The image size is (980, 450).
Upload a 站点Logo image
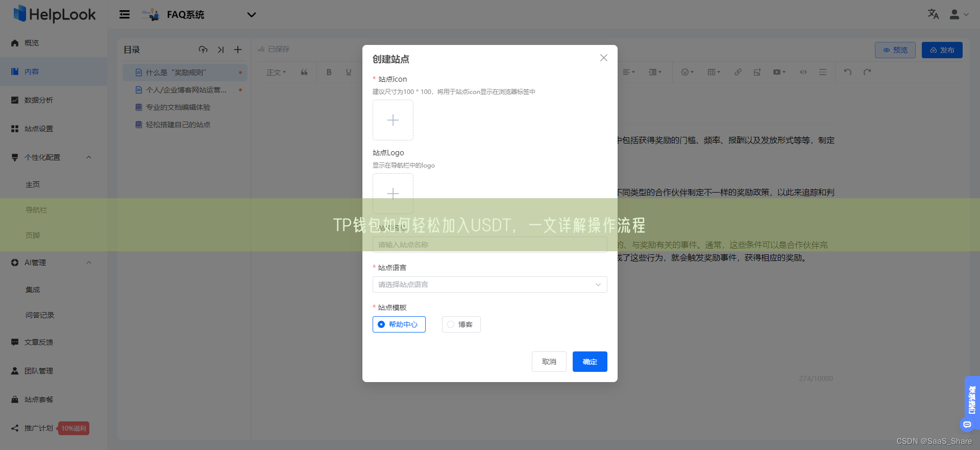pyautogui.click(x=393, y=194)
